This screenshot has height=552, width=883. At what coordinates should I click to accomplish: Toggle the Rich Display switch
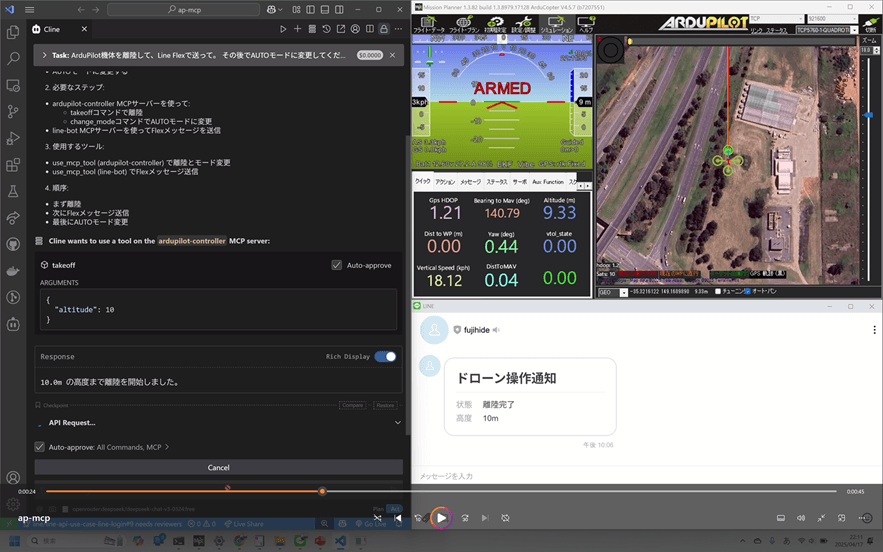(385, 357)
